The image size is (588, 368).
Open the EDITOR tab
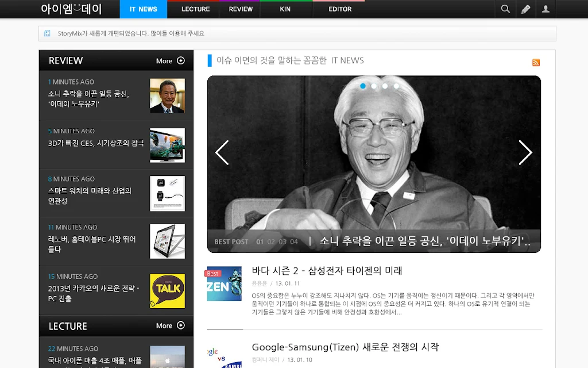[340, 9]
